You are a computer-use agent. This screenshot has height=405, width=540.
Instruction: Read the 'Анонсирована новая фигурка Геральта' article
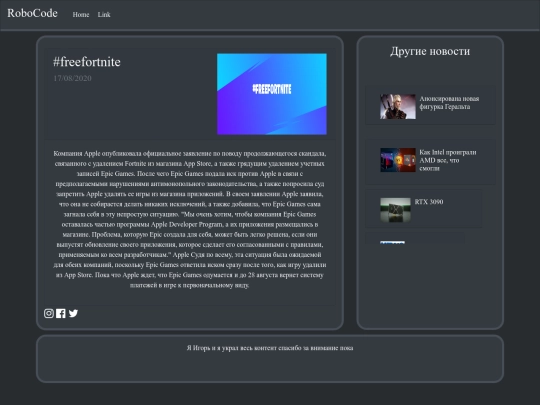click(449, 103)
